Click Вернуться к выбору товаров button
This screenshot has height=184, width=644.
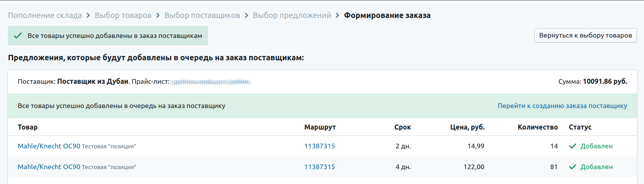[x=585, y=35]
